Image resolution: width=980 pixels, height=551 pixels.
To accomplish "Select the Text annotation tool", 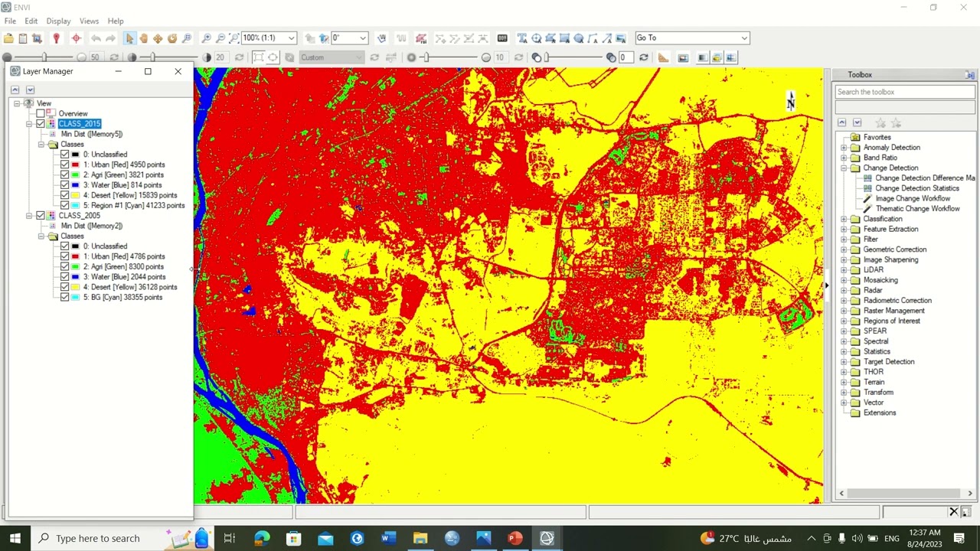I will pyautogui.click(x=522, y=37).
